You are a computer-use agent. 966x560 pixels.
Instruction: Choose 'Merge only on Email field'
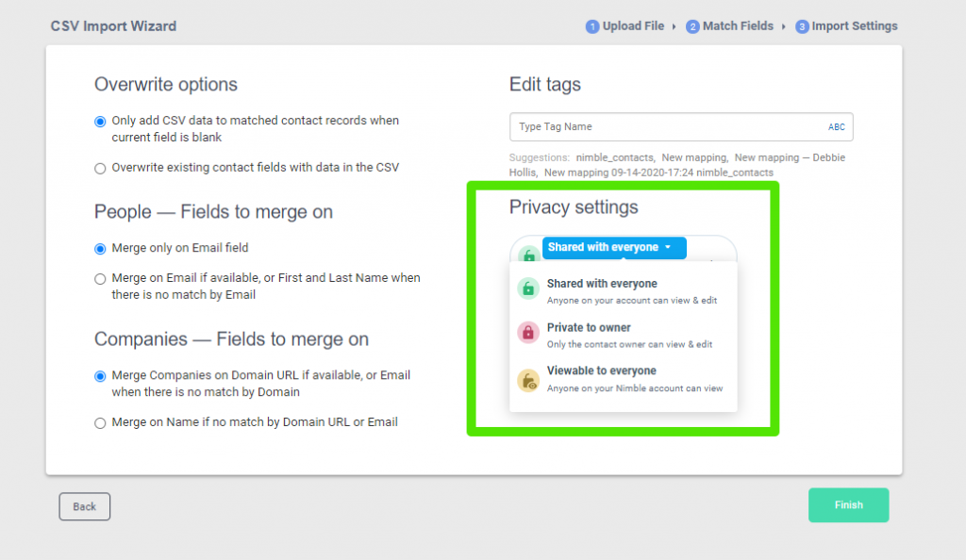pyautogui.click(x=101, y=249)
